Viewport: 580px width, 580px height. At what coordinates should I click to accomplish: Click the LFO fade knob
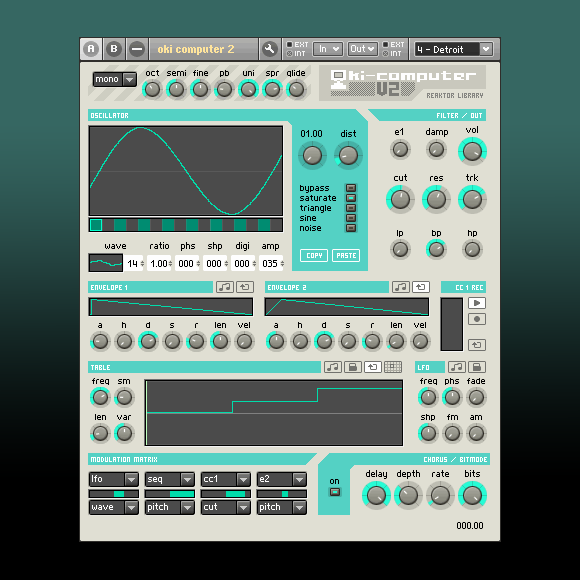point(476,397)
